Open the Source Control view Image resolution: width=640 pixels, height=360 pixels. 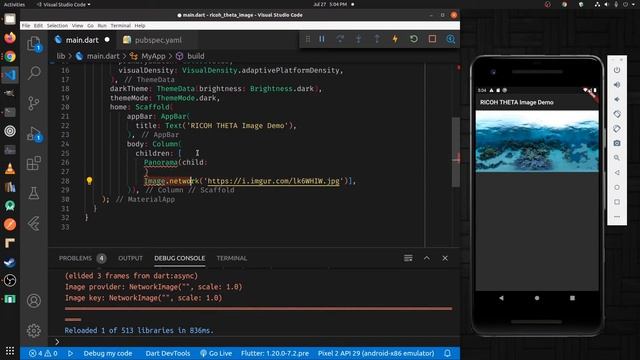coord(34,103)
